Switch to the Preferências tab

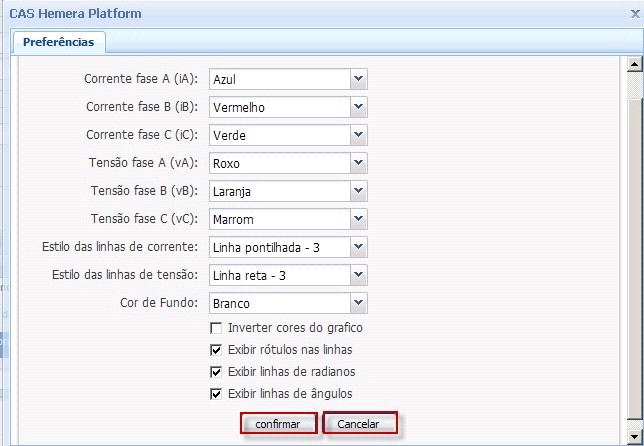[x=59, y=42]
